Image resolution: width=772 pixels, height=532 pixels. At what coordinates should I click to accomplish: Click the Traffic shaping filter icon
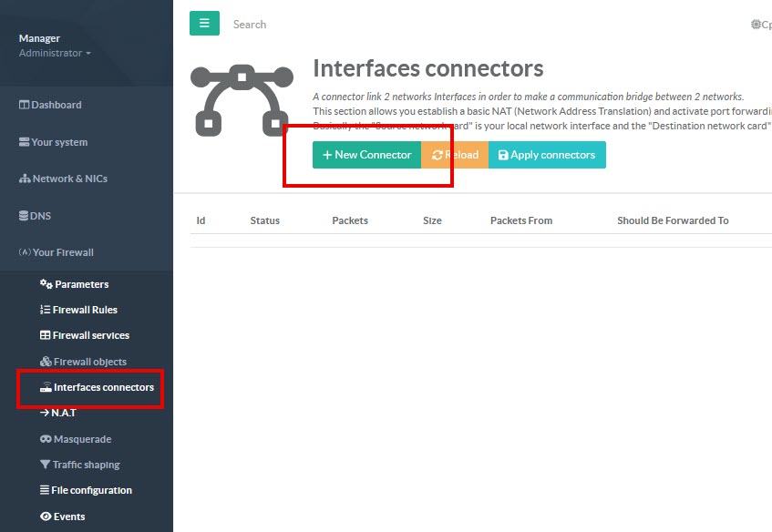[46, 465]
